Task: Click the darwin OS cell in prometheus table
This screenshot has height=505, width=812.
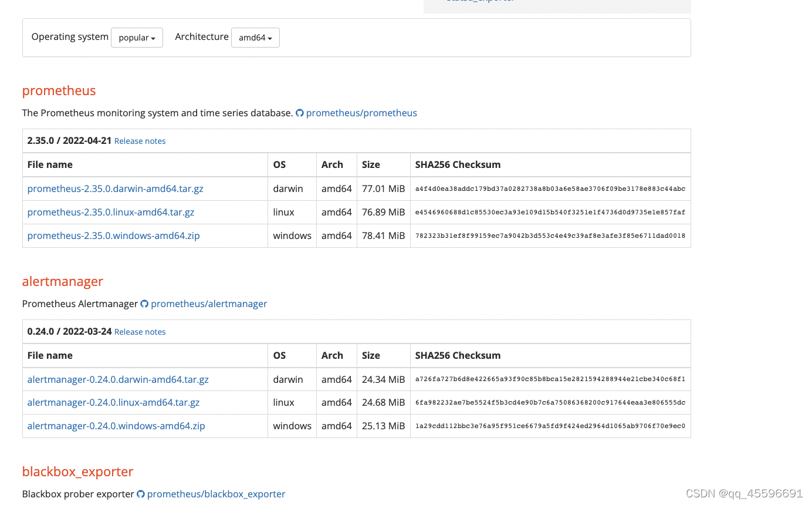Action: [292, 188]
